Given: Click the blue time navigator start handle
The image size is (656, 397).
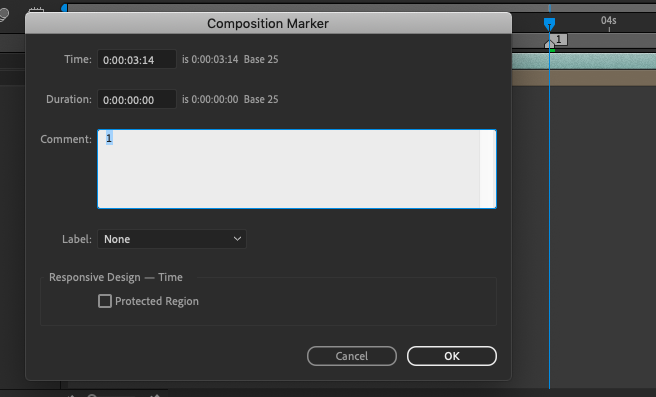Looking at the screenshot, I should click(x=64, y=8).
